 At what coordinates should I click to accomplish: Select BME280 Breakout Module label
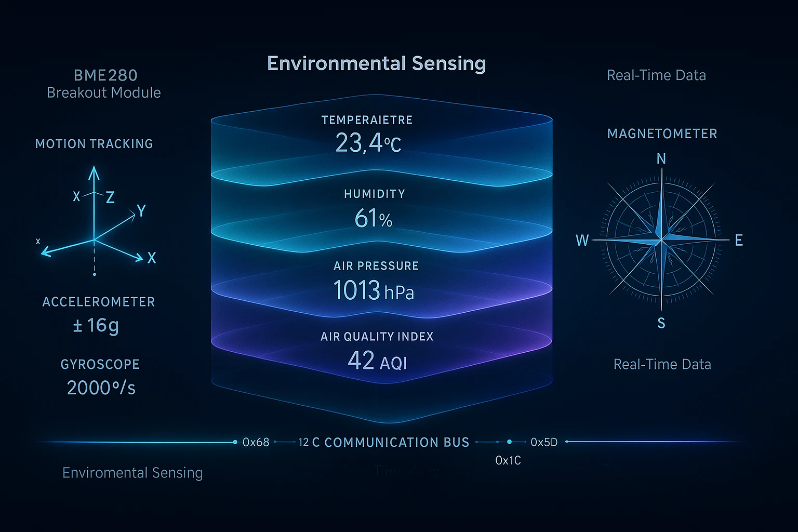[x=104, y=84]
